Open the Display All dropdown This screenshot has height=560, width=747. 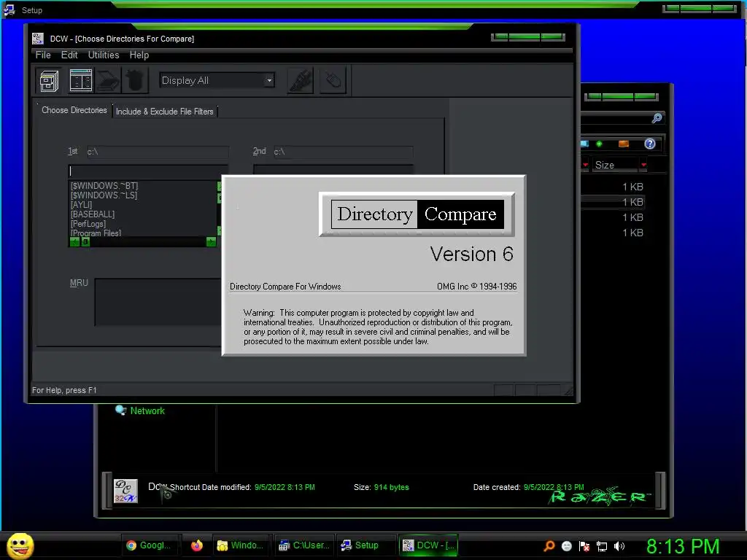(269, 80)
